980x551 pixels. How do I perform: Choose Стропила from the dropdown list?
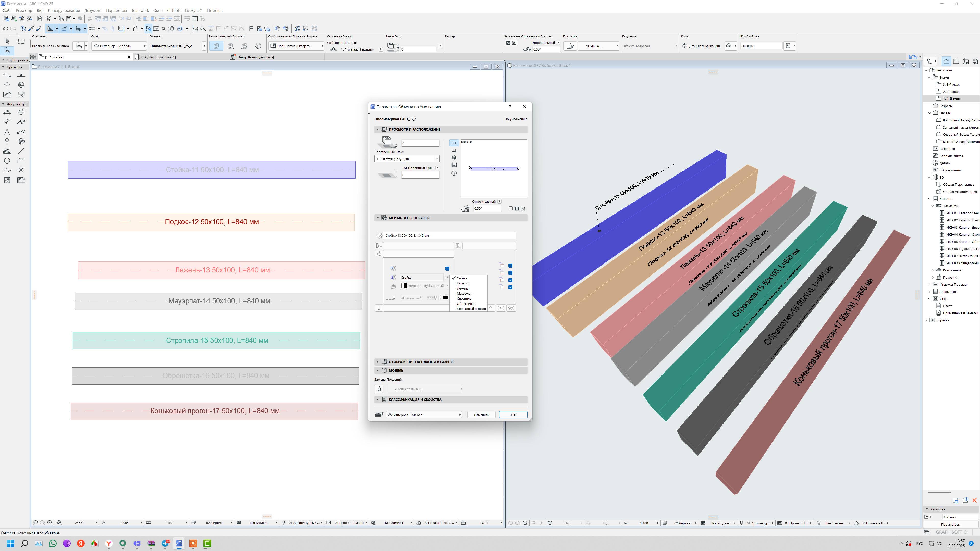(464, 298)
